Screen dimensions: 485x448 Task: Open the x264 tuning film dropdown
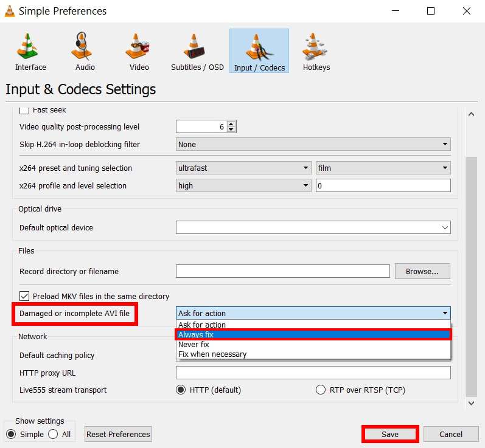(x=383, y=168)
